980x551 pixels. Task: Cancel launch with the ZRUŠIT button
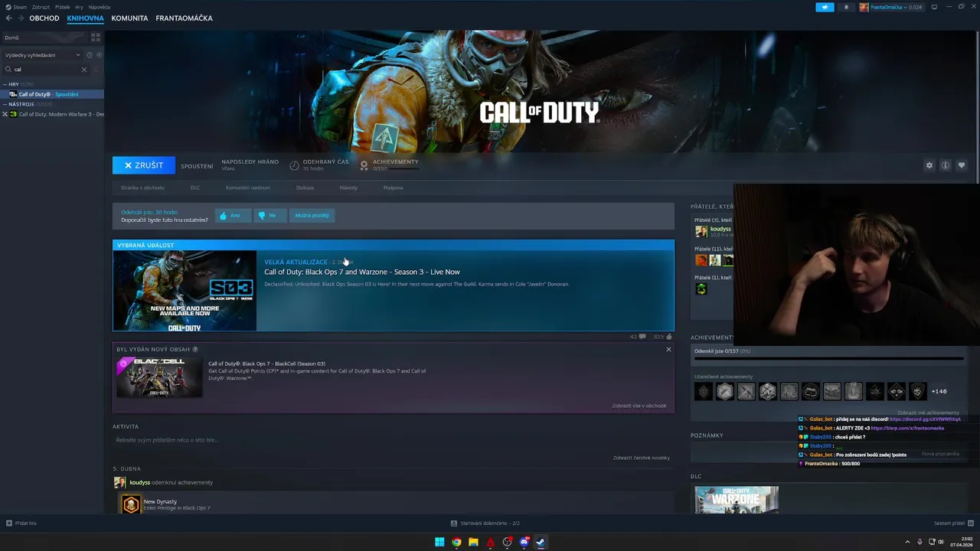click(x=144, y=165)
